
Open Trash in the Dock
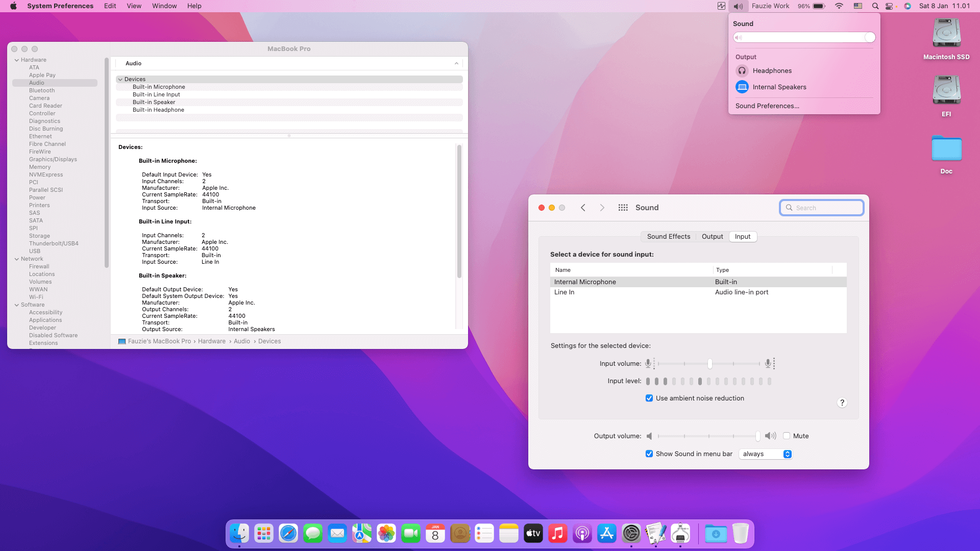741,534
